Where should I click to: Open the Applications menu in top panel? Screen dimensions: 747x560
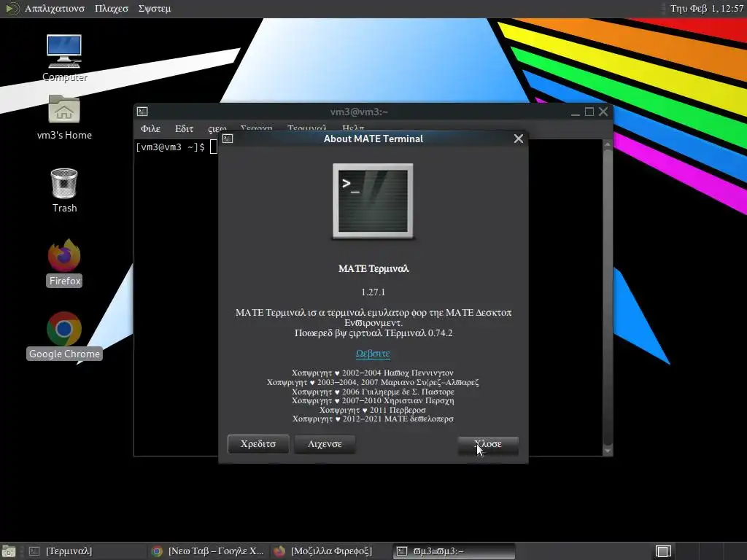point(55,9)
